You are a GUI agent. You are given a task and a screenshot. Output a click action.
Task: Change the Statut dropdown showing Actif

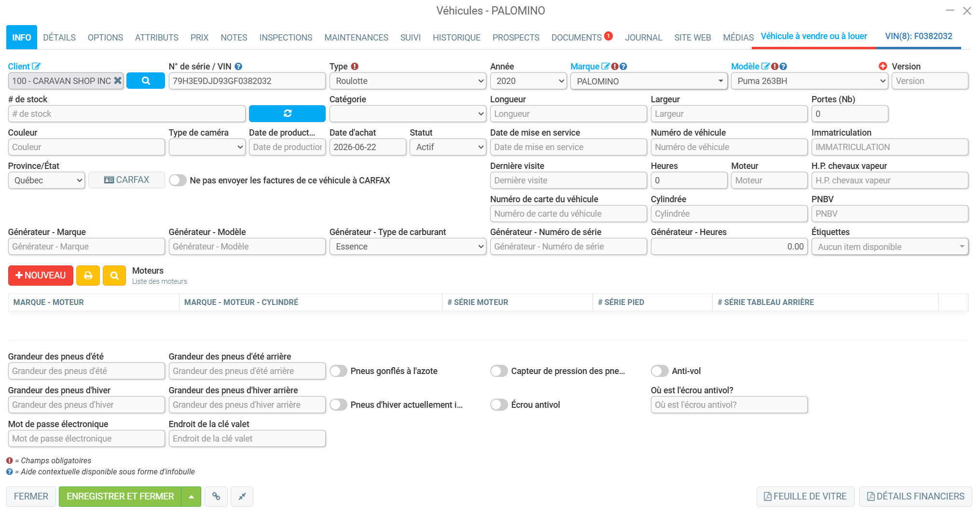click(448, 147)
